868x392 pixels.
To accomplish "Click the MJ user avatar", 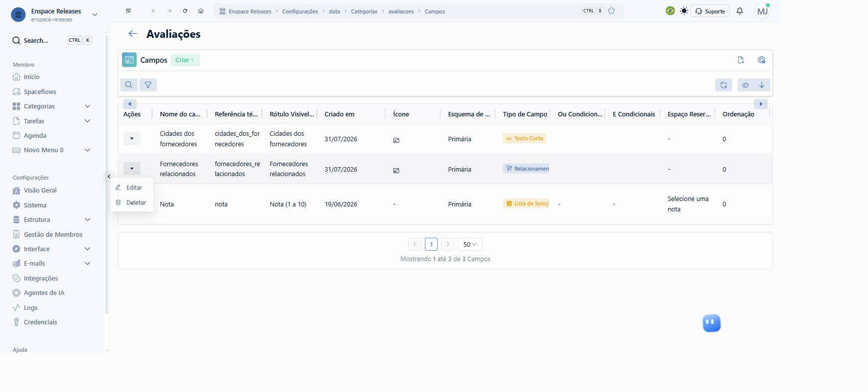I will click(x=762, y=11).
